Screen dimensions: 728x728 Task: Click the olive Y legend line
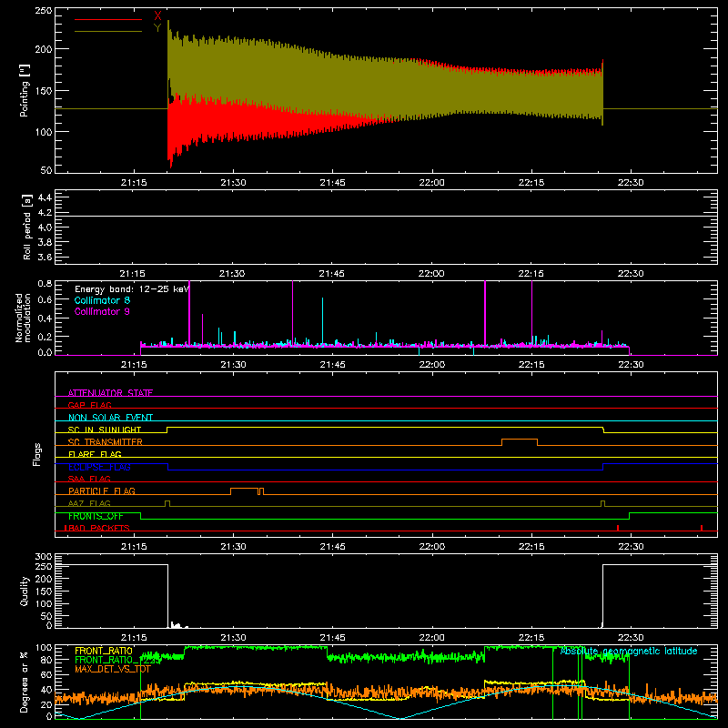108,31
